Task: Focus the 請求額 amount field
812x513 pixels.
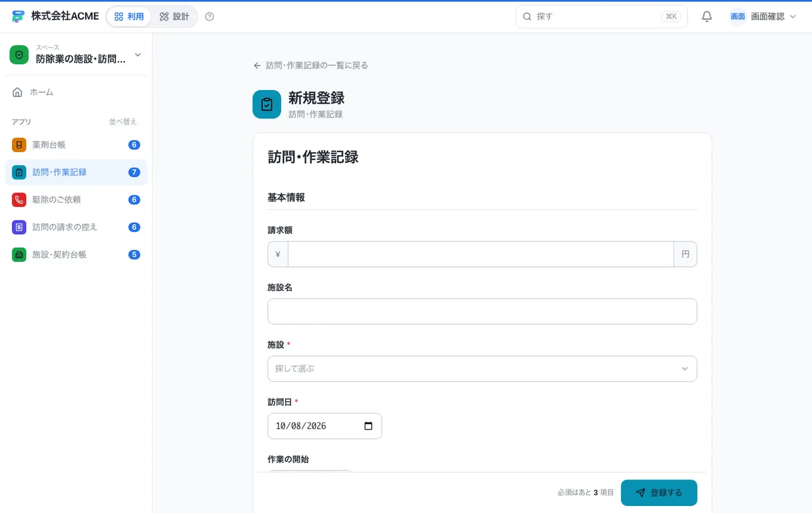Action: point(480,254)
